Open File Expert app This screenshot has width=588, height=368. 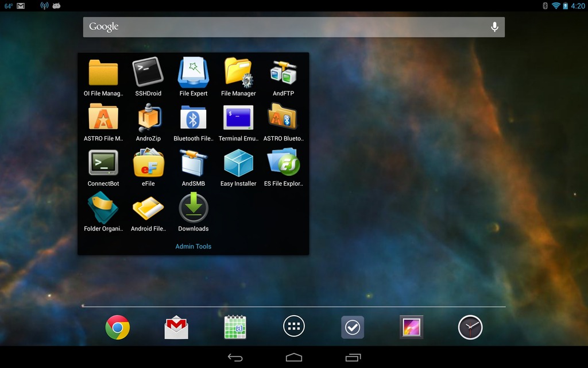(193, 78)
